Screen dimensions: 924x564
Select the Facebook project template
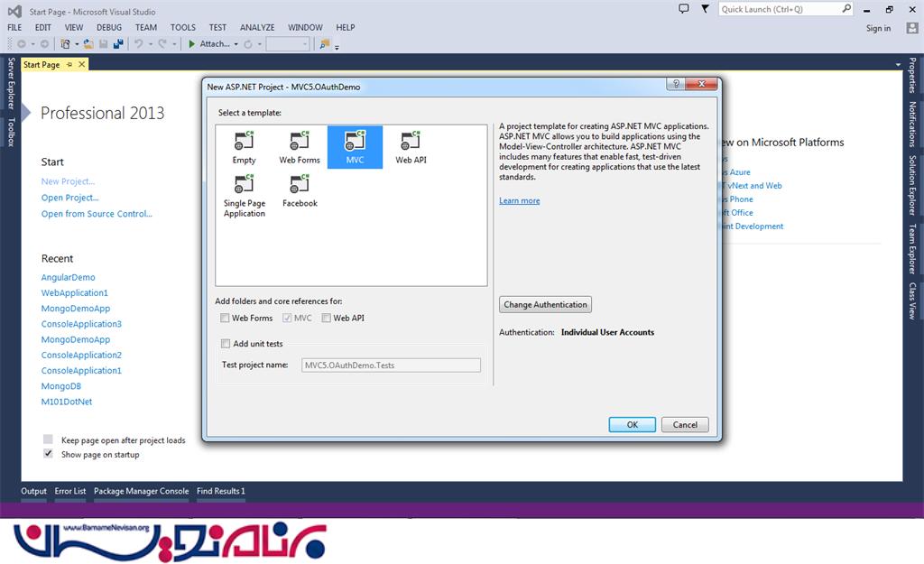[x=300, y=191]
